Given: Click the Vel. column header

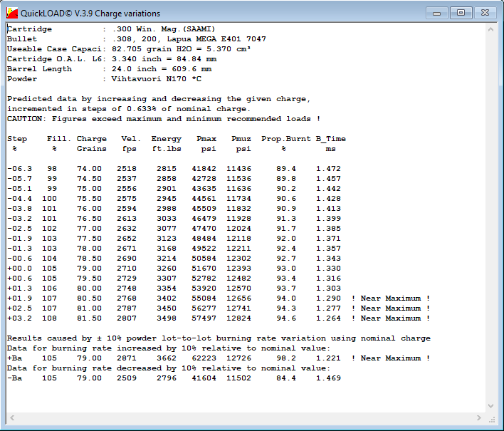Looking at the screenshot, I should 131,139.
